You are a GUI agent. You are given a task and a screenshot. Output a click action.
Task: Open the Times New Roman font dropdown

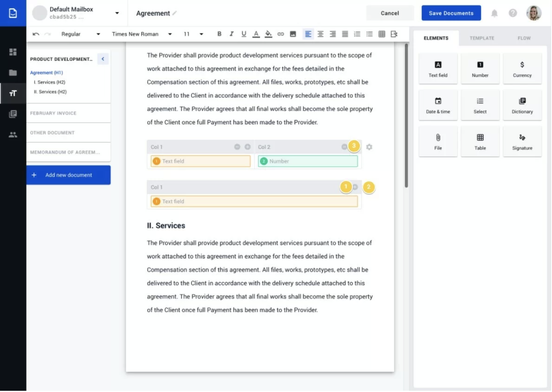[141, 34]
